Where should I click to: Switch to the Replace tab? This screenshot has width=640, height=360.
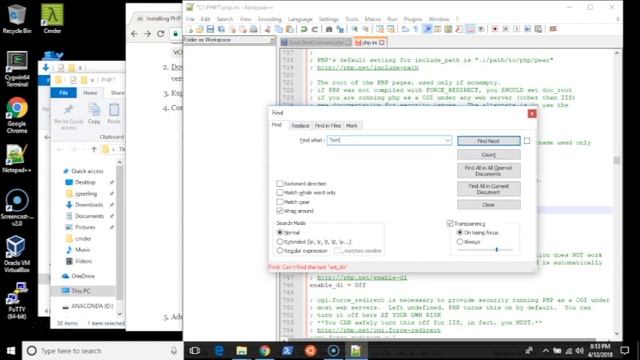click(300, 126)
